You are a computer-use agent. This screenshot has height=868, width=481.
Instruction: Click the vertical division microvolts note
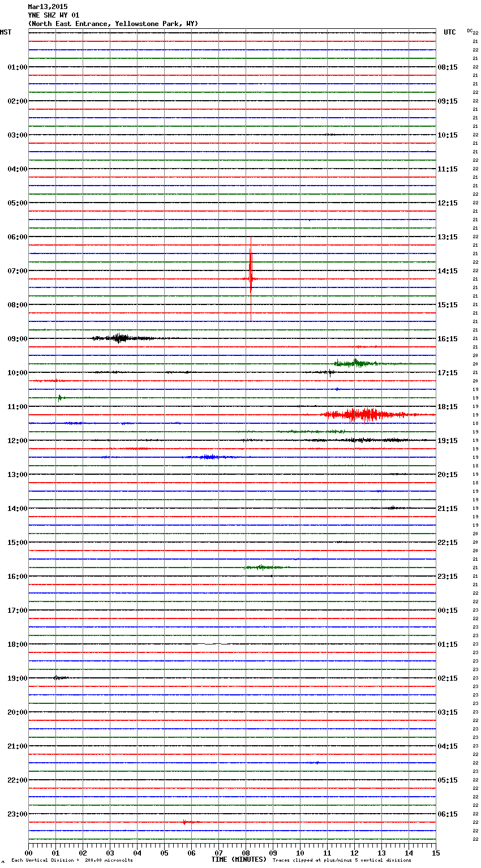[x=72, y=860]
